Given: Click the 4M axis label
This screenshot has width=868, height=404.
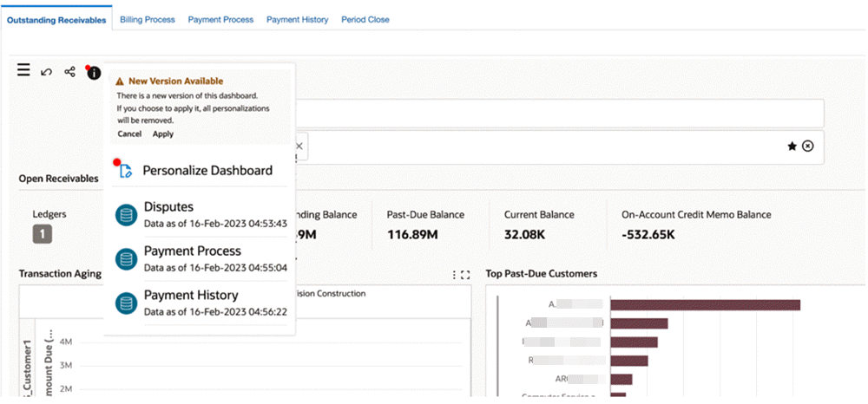Looking at the screenshot, I should pyautogui.click(x=65, y=342).
